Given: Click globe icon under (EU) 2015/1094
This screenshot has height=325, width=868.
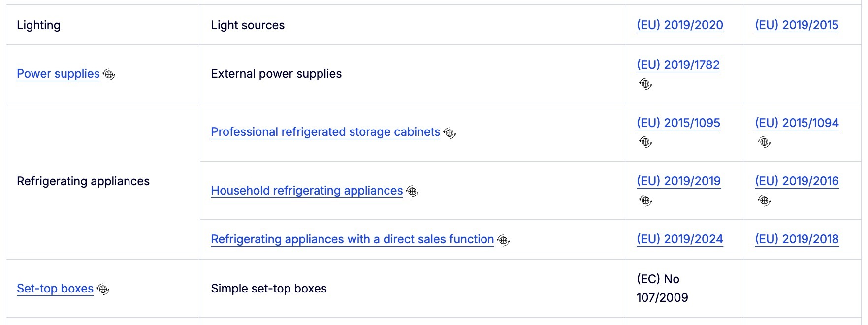Looking at the screenshot, I should [764, 142].
